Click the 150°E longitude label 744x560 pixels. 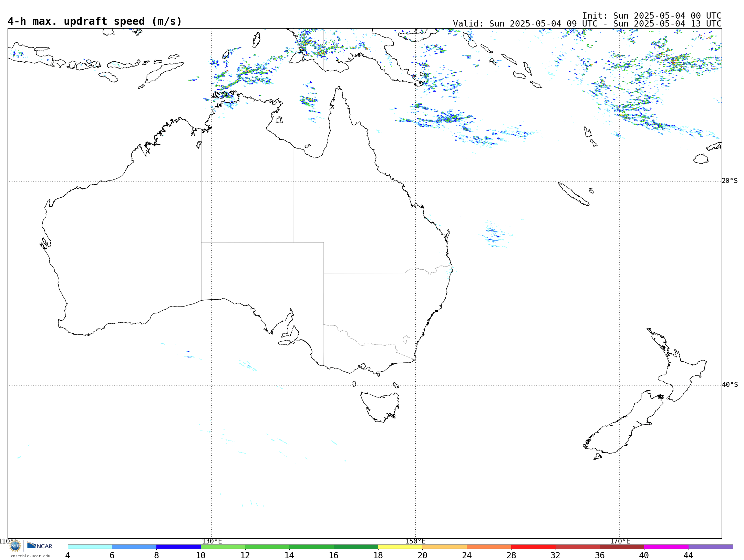pyautogui.click(x=415, y=541)
